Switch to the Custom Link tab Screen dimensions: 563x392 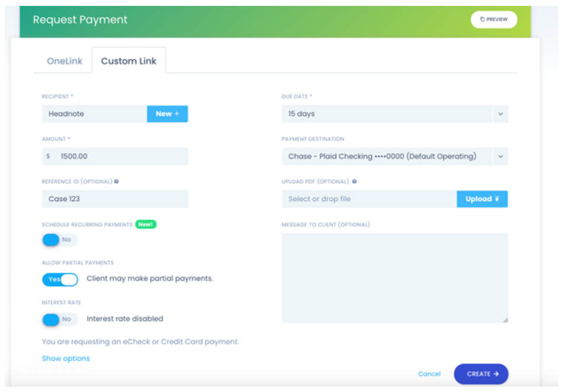click(128, 61)
